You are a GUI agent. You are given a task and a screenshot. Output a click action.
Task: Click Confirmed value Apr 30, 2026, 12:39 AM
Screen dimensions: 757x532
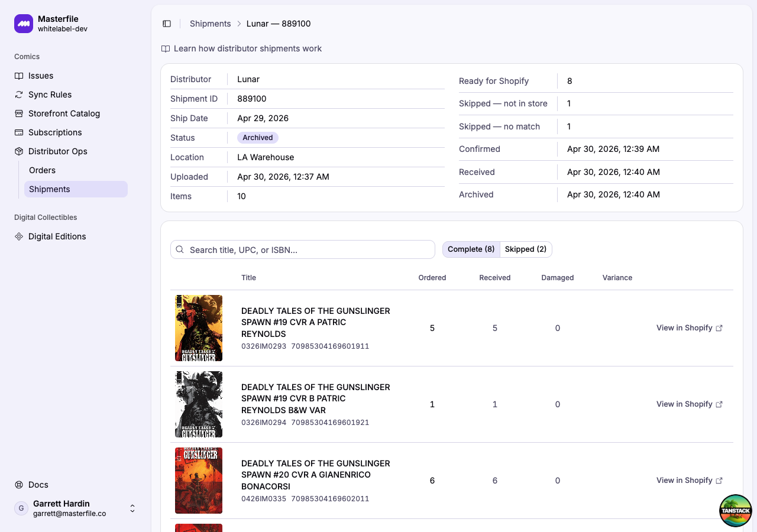613,149
